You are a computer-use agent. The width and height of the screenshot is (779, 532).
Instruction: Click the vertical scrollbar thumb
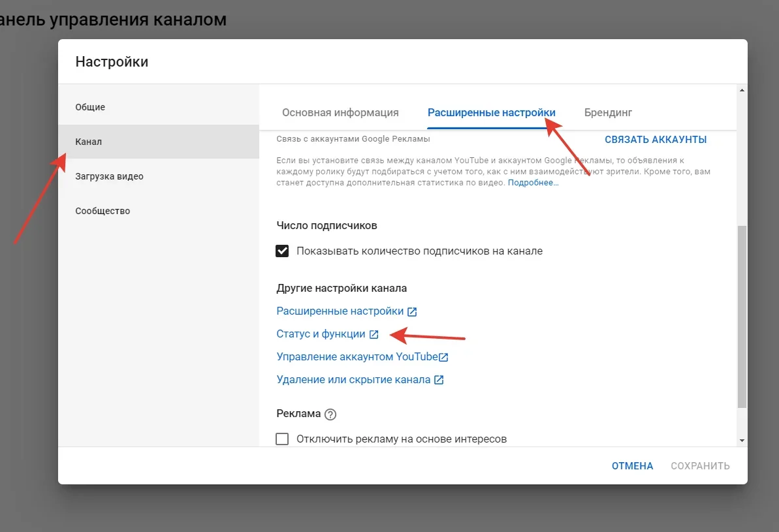(x=741, y=317)
